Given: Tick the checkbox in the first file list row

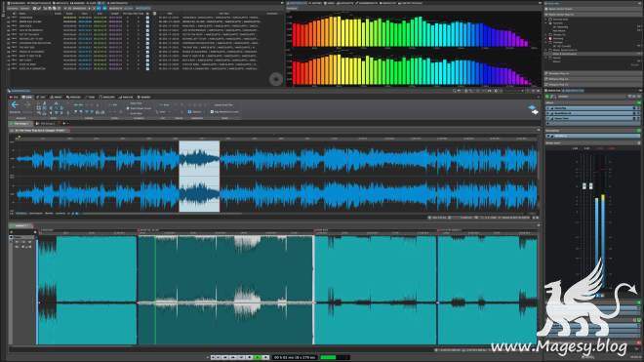Looking at the screenshot, I should [148, 18].
